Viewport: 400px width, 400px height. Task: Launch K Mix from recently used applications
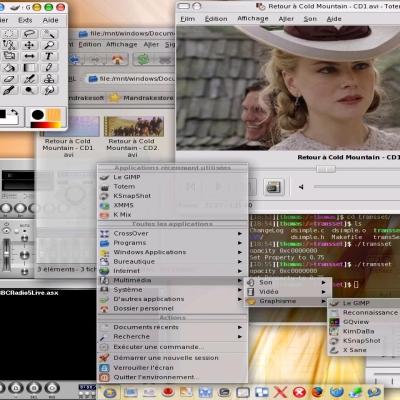(x=172, y=215)
